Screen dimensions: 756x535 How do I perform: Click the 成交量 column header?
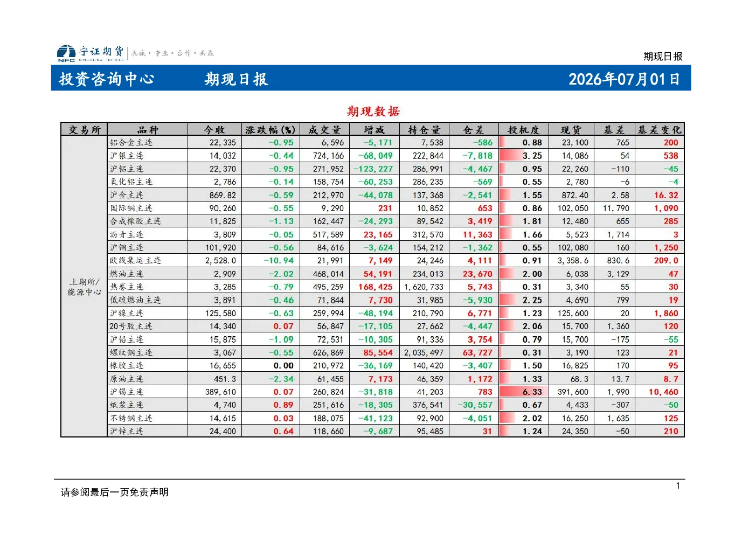click(324, 130)
